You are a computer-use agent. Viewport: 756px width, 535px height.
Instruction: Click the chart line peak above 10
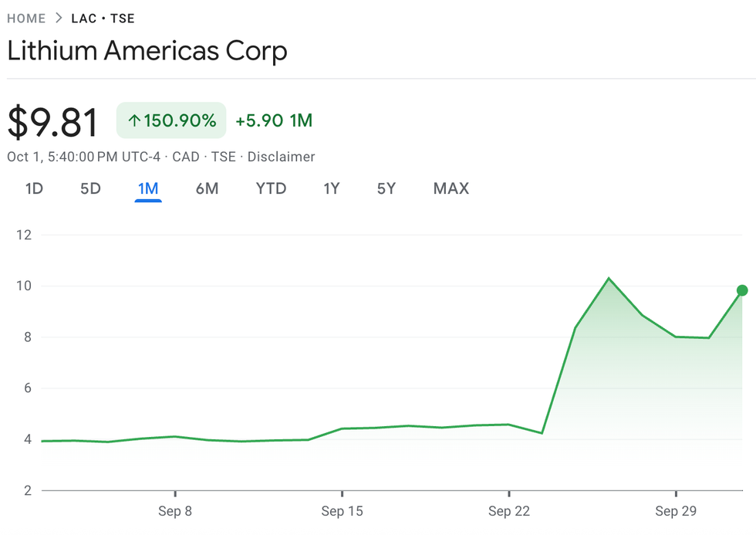coord(609,278)
